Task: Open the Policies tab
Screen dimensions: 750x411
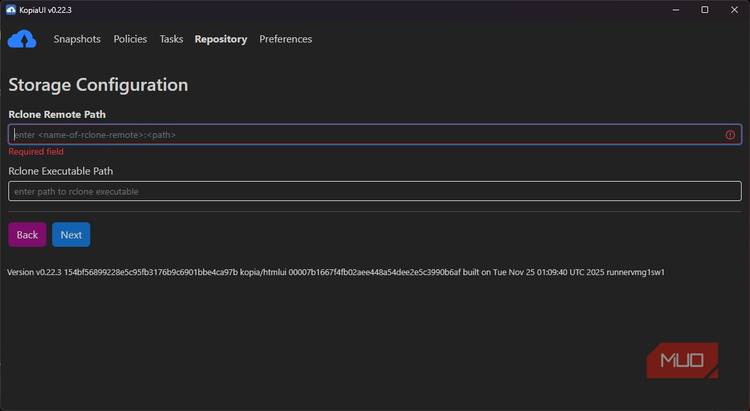Action: [130, 39]
